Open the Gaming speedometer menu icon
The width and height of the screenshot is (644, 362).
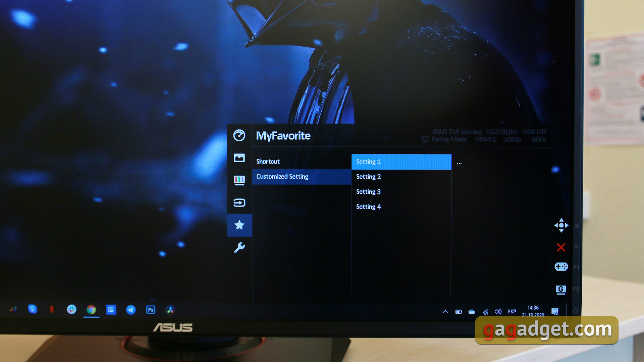click(x=239, y=135)
